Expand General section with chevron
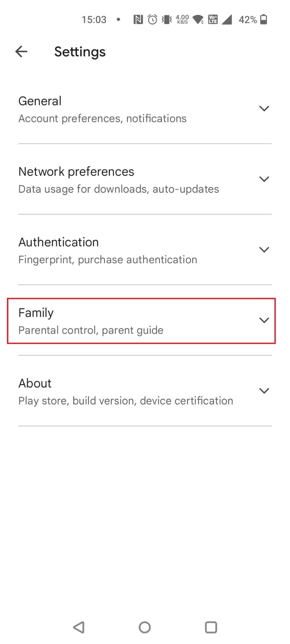The image size is (290, 644). pyautogui.click(x=264, y=108)
